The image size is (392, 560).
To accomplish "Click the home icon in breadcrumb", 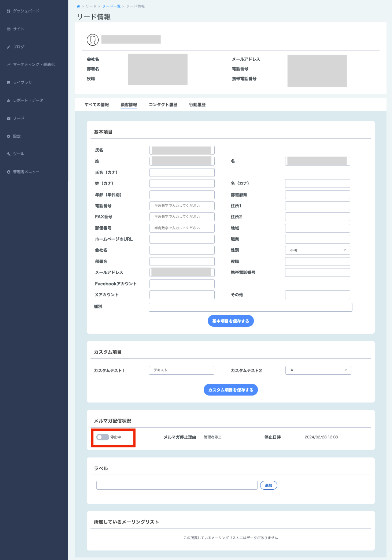I will (x=78, y=6).
